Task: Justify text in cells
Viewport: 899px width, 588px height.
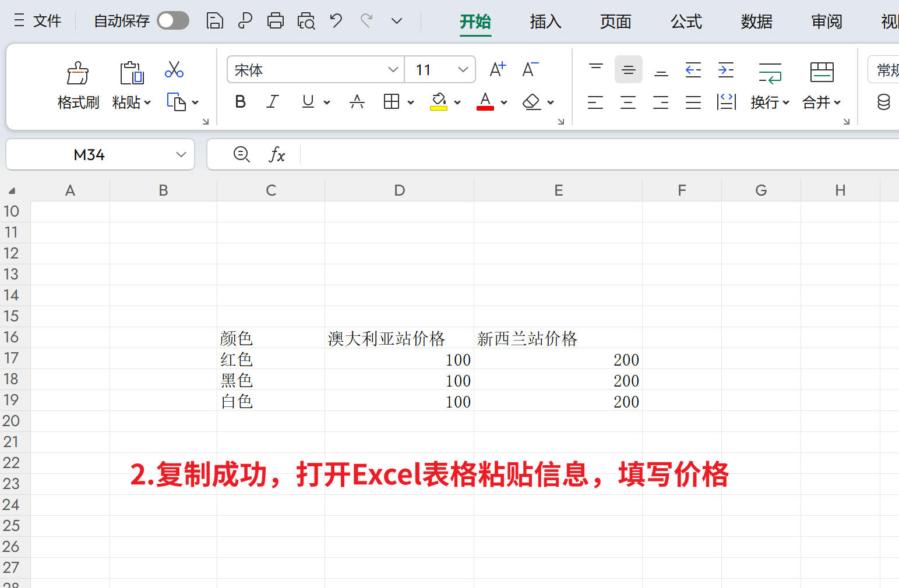Action: (693, 102)
